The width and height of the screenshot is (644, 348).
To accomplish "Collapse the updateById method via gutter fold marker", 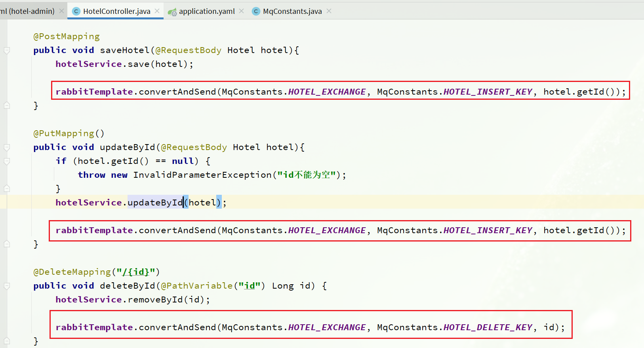I will 7,147.
